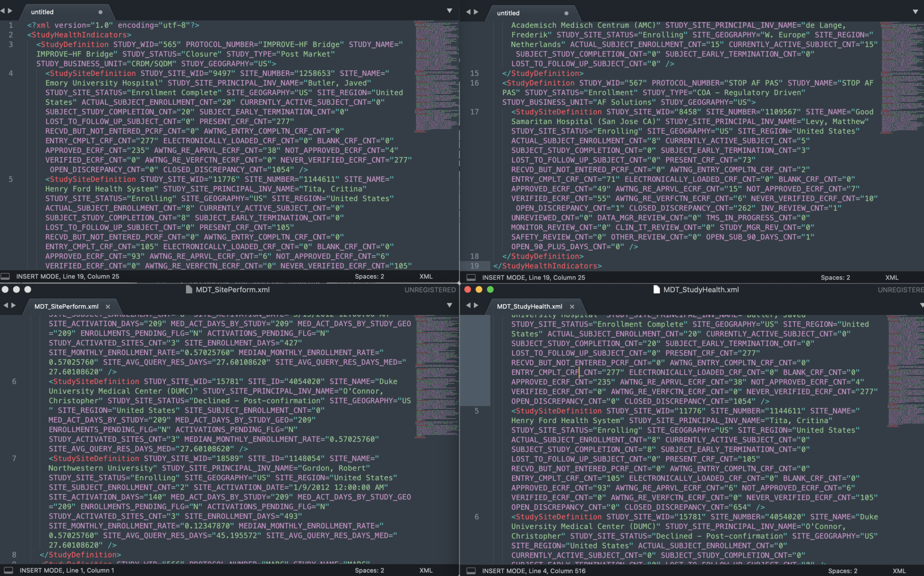Select the untitled tab in upper-right window

533,13
